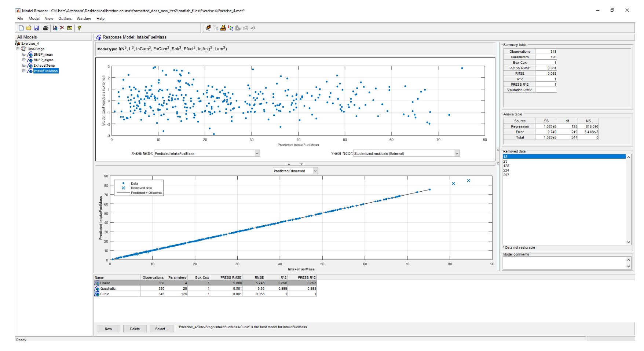Click the gray thumbs-up style toolbar icon
The width and height of the screenshot is (644, 351).
pos(238,28)
